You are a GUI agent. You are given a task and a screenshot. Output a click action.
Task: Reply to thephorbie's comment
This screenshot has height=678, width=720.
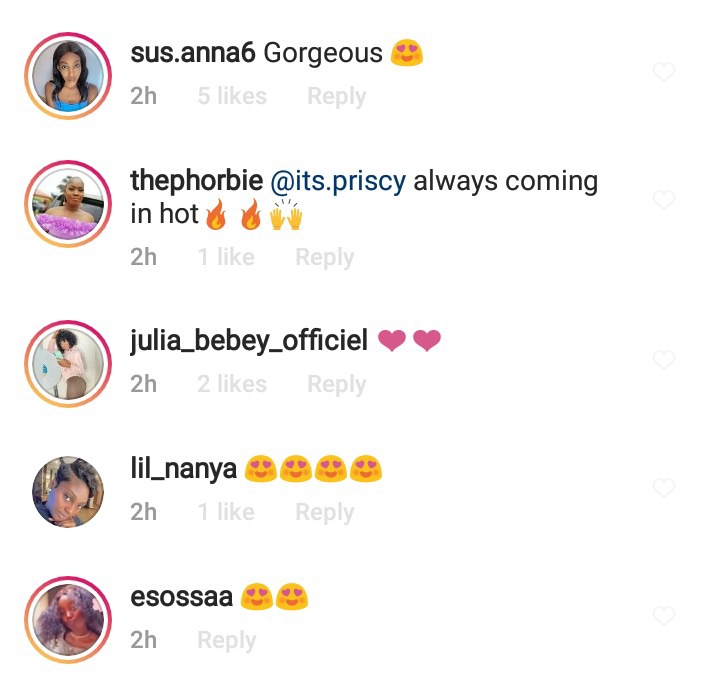pos(325,257)
